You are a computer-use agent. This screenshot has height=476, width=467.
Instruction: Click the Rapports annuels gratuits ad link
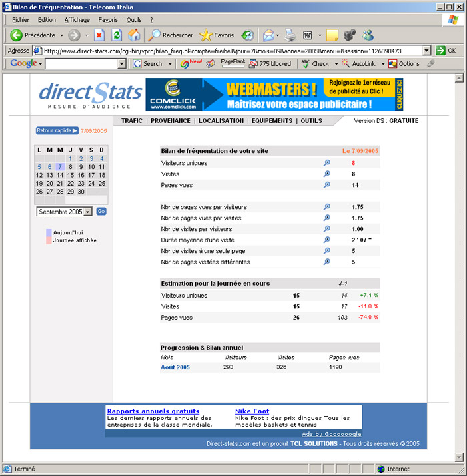[153, 411]
